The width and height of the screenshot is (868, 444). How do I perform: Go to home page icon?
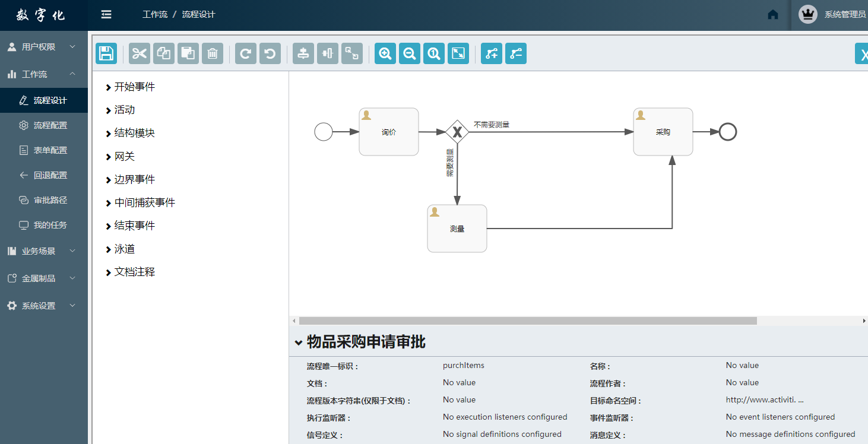(x=772, y=15)
